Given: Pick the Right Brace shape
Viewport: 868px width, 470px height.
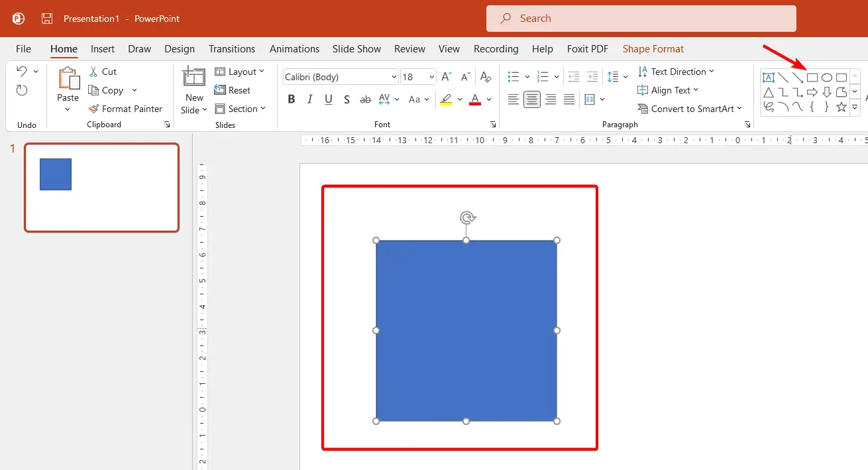Looking at the screenshot, I should 827,107.
